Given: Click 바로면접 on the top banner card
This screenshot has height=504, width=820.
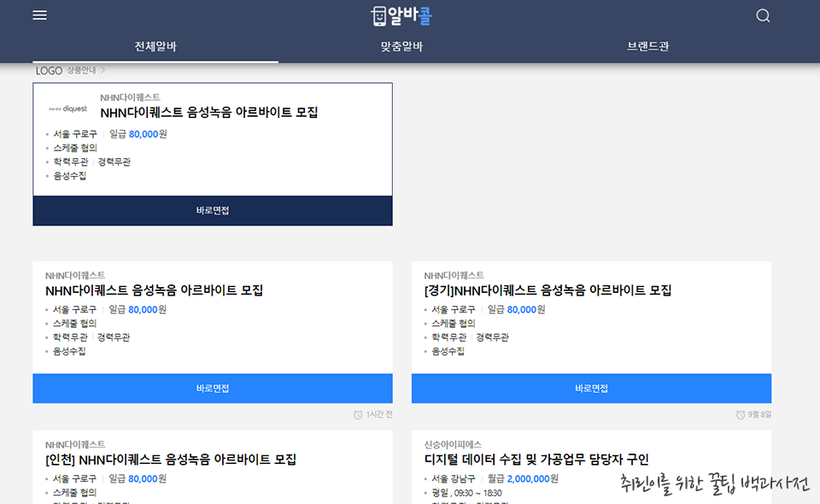Looking at the screenshot, I should click(x=212, y=210).
